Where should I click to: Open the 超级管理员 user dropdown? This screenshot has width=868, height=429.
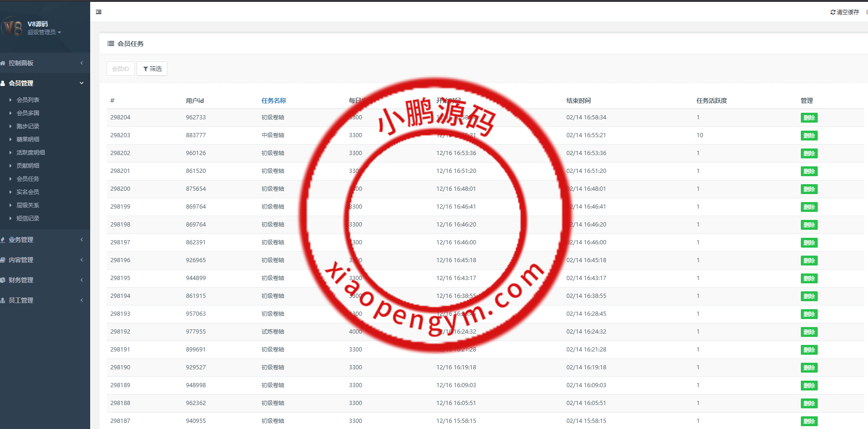44,32
